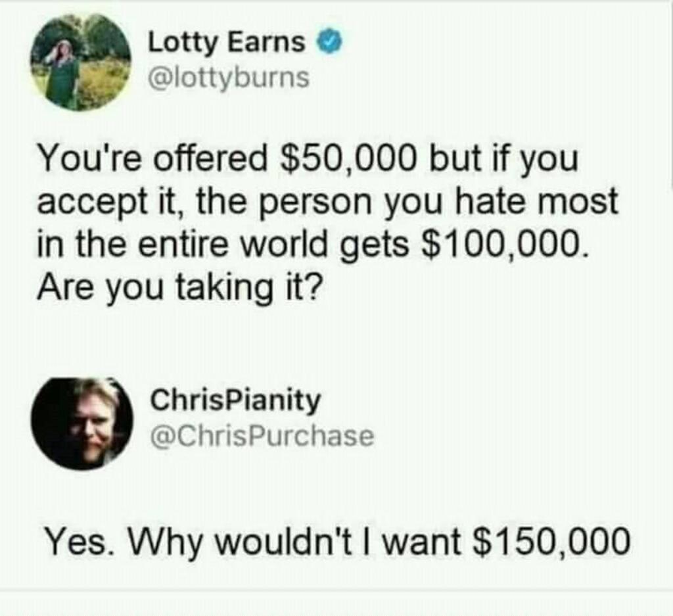Click the blue verified badge beside Lotty Earns

330,41
